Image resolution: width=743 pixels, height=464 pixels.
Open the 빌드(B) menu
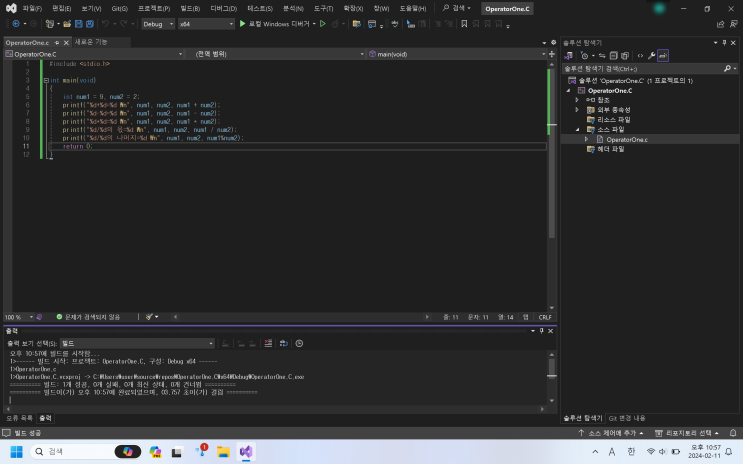click(189, 7)
